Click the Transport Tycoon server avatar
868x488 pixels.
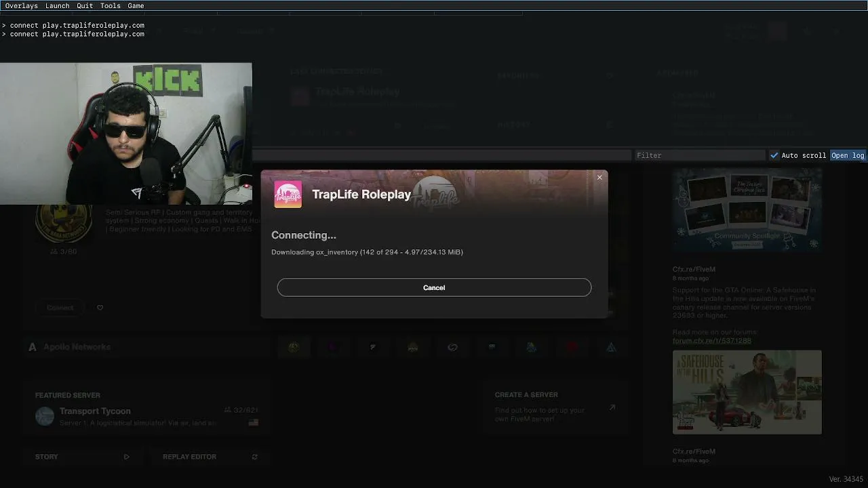coord(45,416)
